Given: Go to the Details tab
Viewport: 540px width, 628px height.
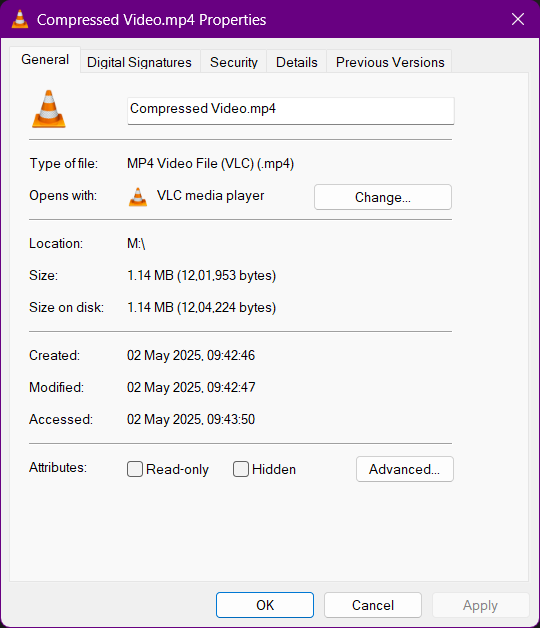Looking at the screenshot, I should click(x=296, y=62).
